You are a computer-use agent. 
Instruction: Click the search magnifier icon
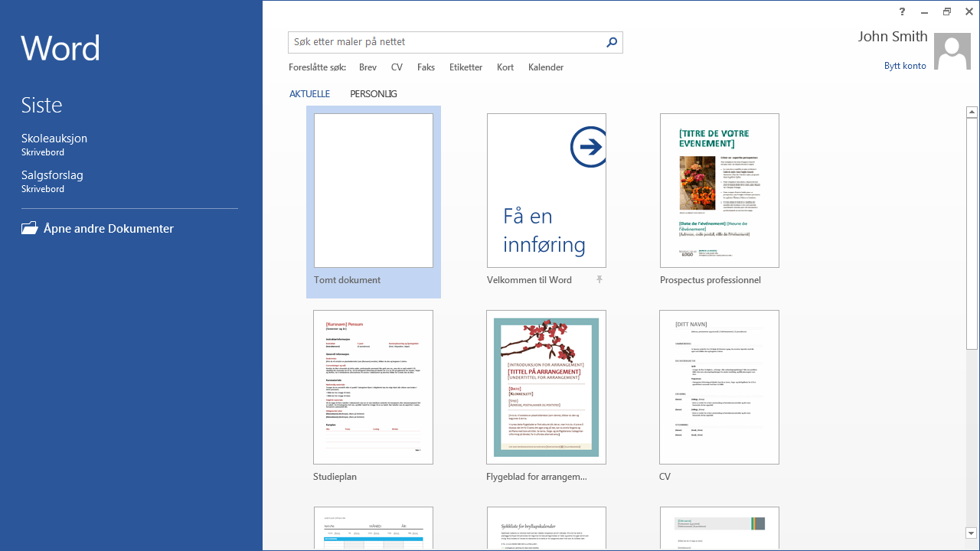coord(612,42)
